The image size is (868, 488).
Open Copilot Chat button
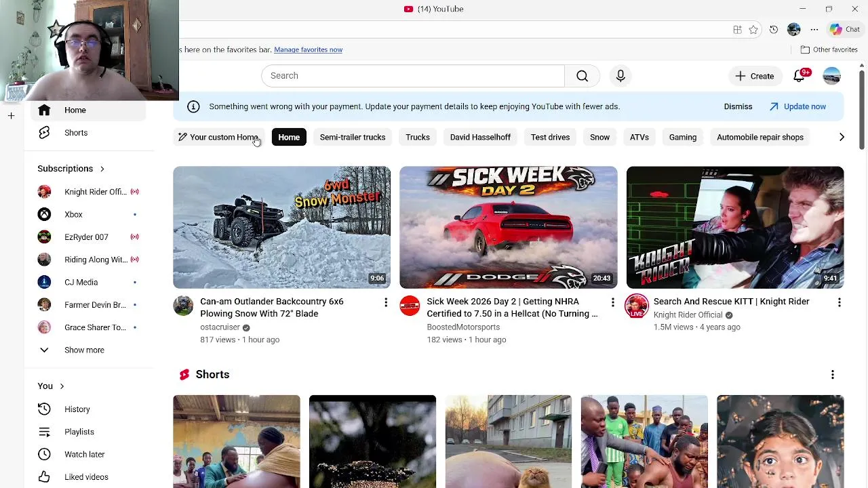pyautogui.click(x=845, y=30)
